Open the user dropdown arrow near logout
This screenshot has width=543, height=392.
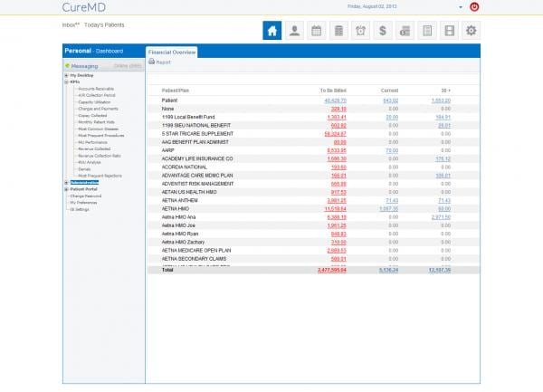tap(461, 7)
